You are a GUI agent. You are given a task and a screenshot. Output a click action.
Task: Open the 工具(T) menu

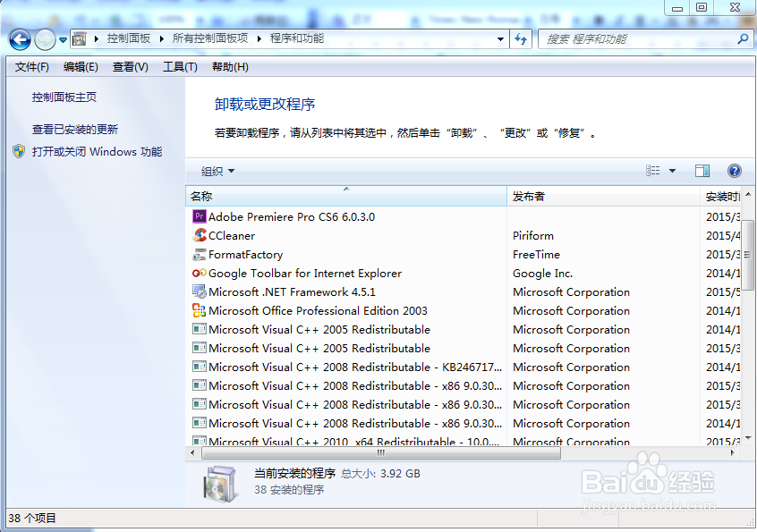180,67
